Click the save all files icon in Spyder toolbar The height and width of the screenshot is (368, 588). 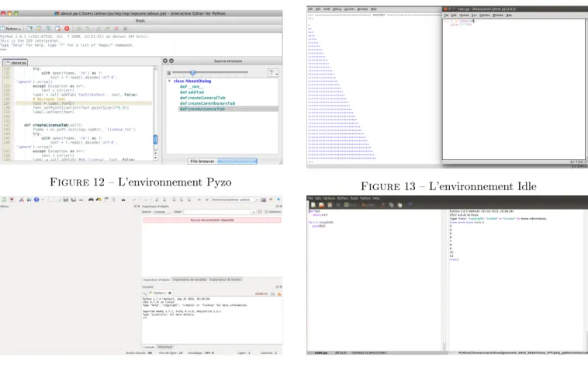[x=74, y=200]
